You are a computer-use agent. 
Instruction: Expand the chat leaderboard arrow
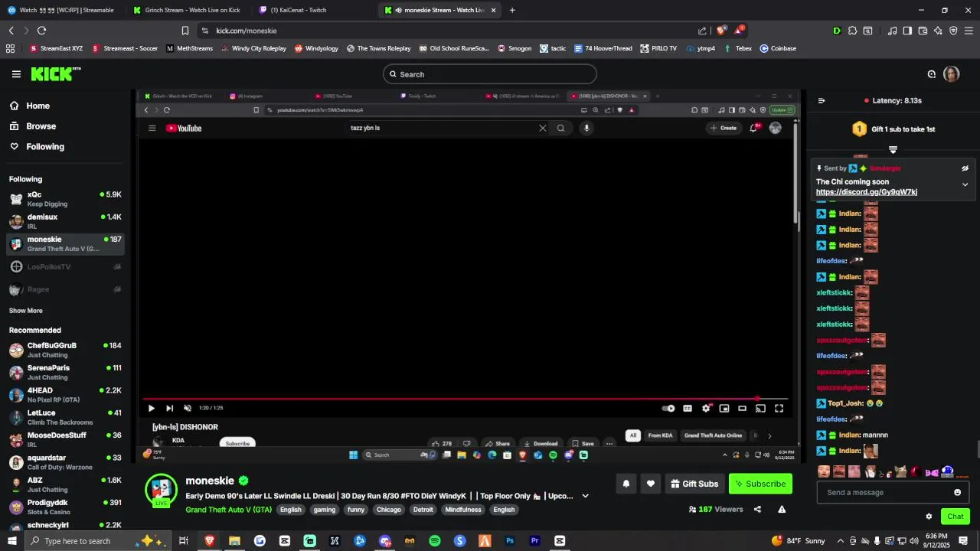(893, 149)
